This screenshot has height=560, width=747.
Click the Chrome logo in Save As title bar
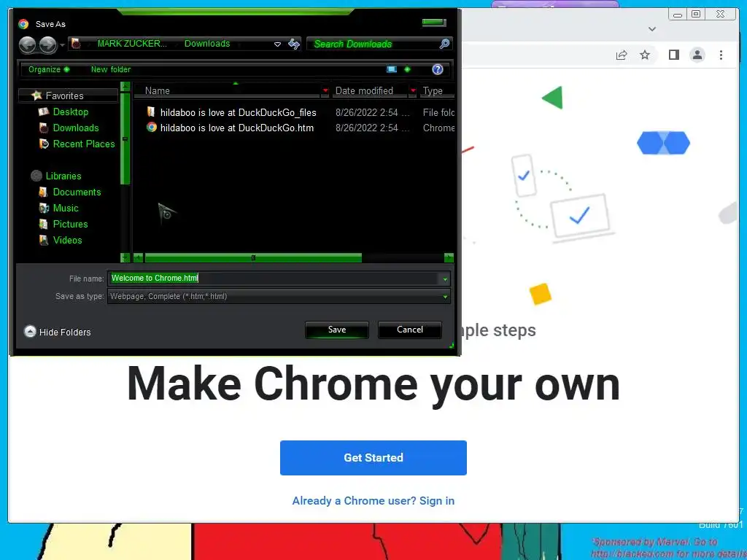tap(23, 24)
